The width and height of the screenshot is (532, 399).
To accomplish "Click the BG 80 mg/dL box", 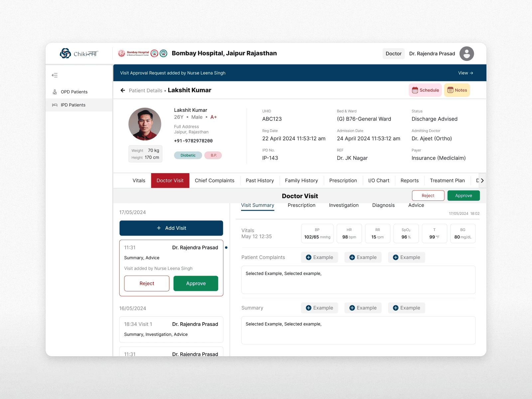I will (463, 233).
